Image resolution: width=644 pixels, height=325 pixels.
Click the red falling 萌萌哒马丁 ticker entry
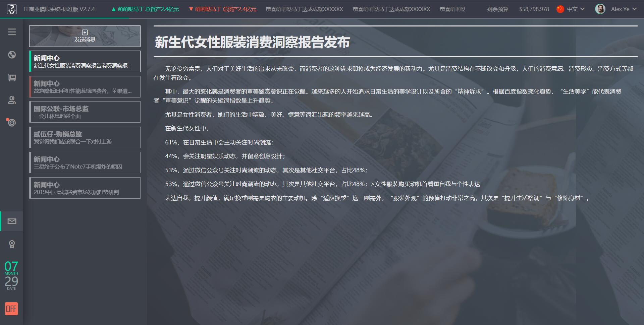point(222,9)
